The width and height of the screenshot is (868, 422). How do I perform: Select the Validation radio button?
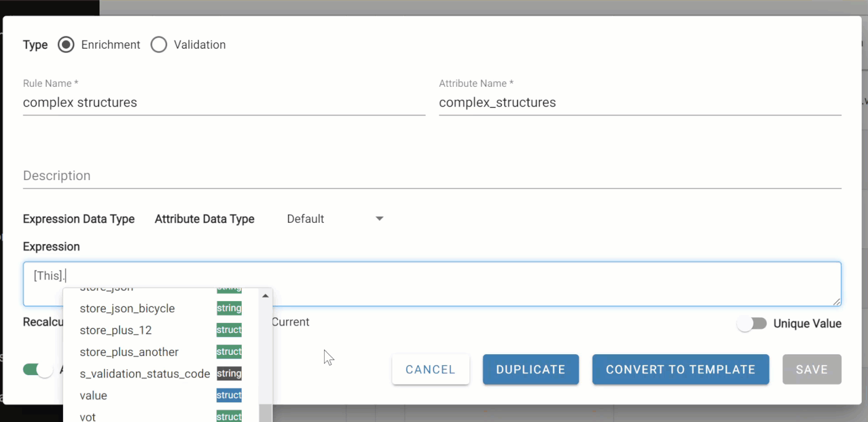click(x=159, y=45)
